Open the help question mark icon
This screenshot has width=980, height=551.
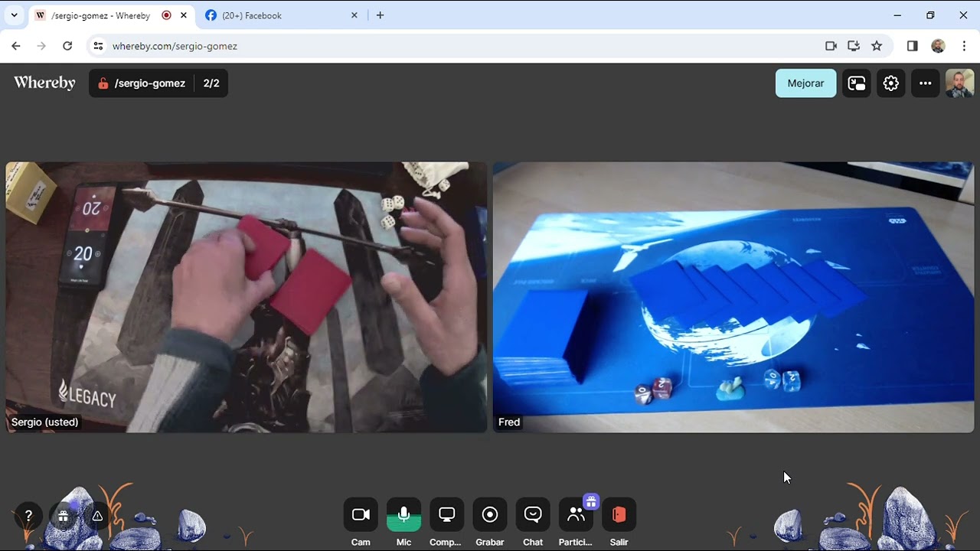[x=28, y=516]
